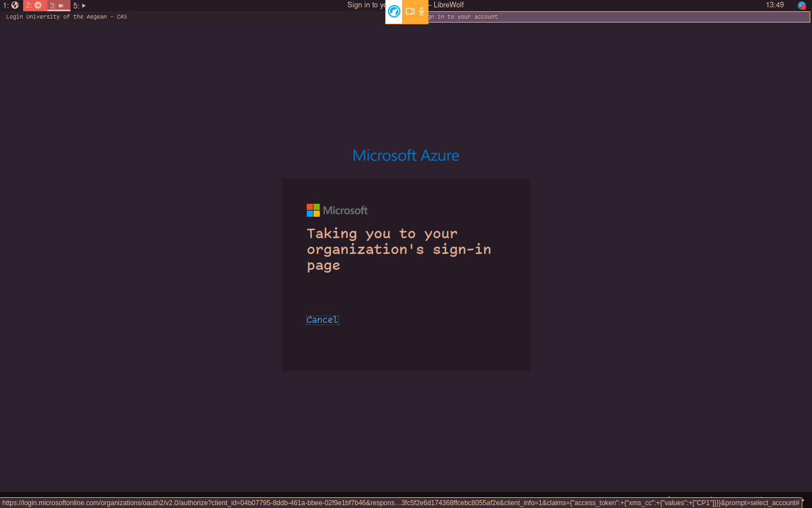Viewport: 812px width, 508px height.
Task: Click the organization sign-in message text
Action: pyautogui.click(x=399, y=249)
